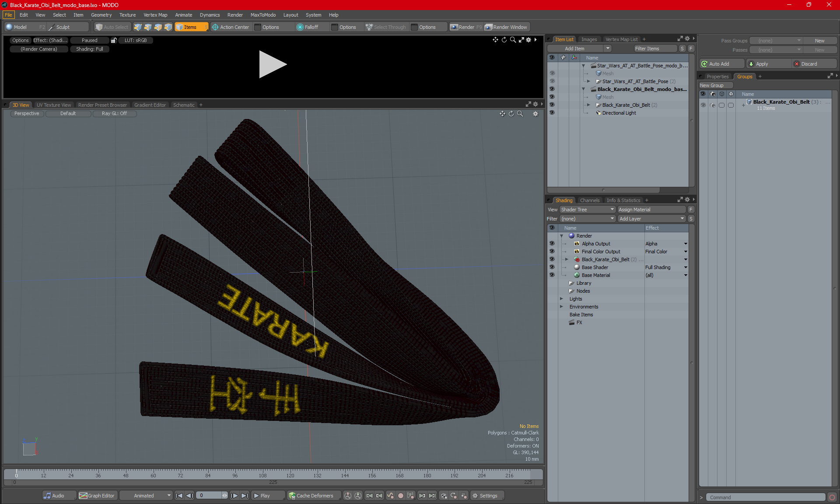Click timeline marker at frame 120
Viewport: 840px width, 504px height.
click(x=290, y=476)
